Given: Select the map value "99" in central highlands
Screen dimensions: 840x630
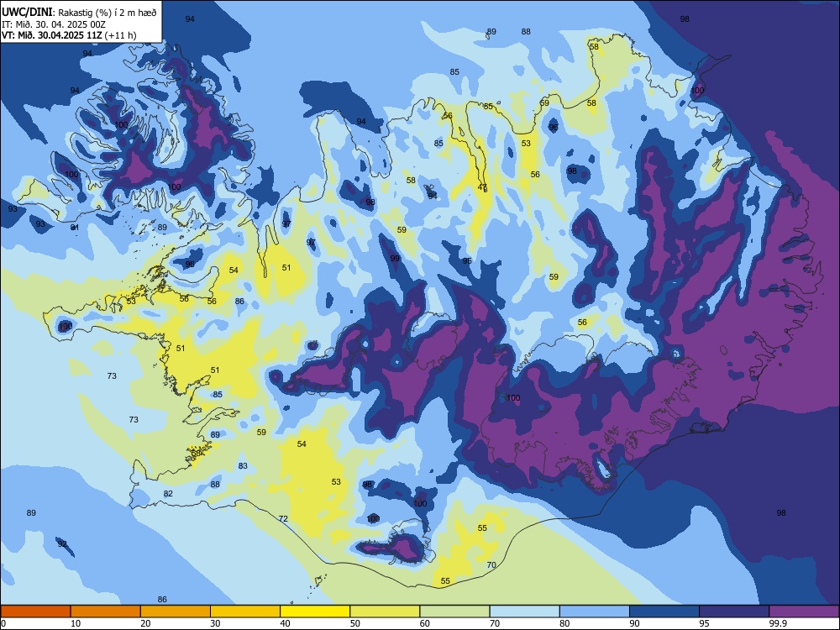Looking at the screenshot, I should click(x=395, y=258).
